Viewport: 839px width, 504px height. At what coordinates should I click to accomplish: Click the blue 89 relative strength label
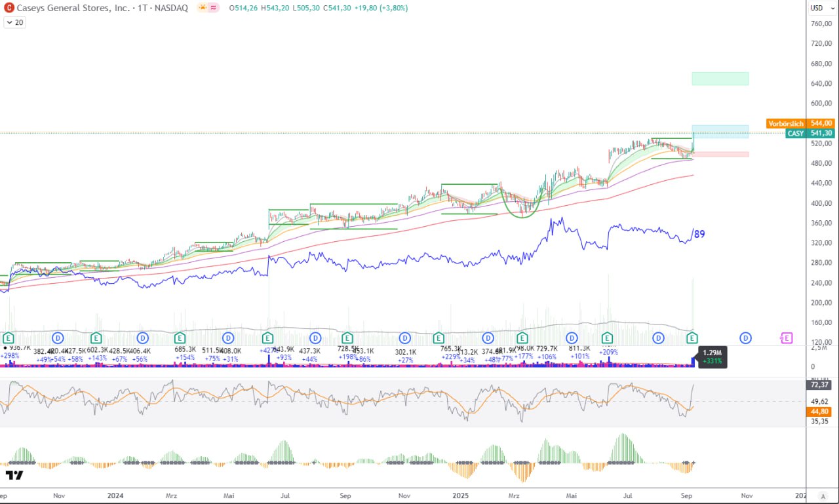point(699,234)
